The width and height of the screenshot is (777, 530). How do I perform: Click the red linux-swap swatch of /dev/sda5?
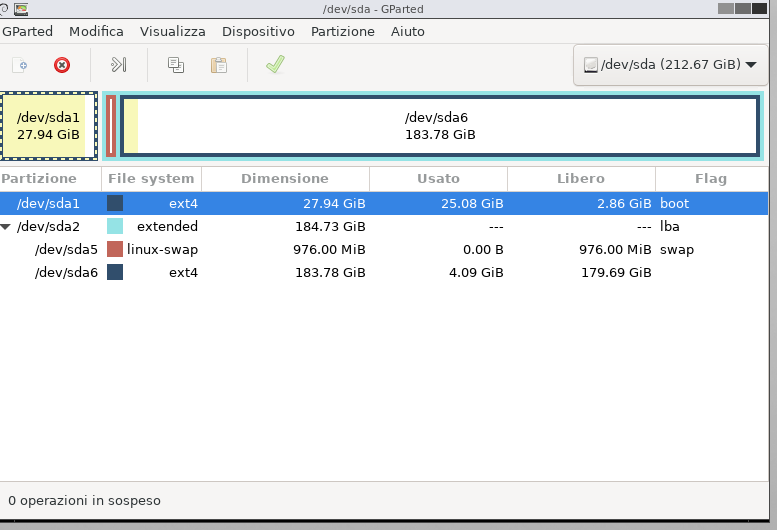pyautogui.click(x=115, y=249)
